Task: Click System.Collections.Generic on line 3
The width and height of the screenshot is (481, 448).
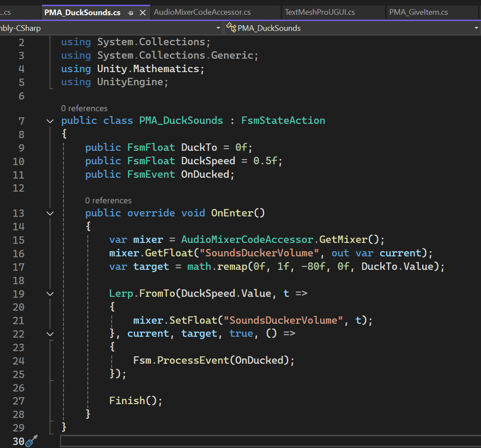Action: pyautogui.click(x=175, y=56)
